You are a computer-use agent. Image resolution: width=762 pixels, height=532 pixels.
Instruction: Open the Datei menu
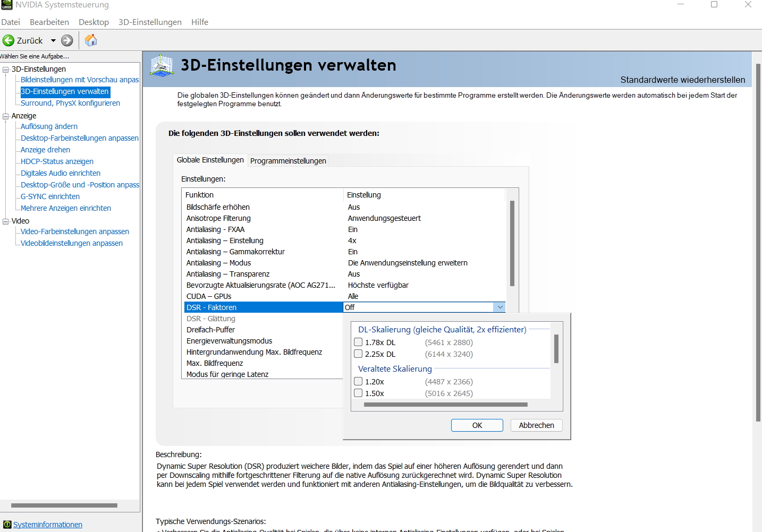coord(11,22)
